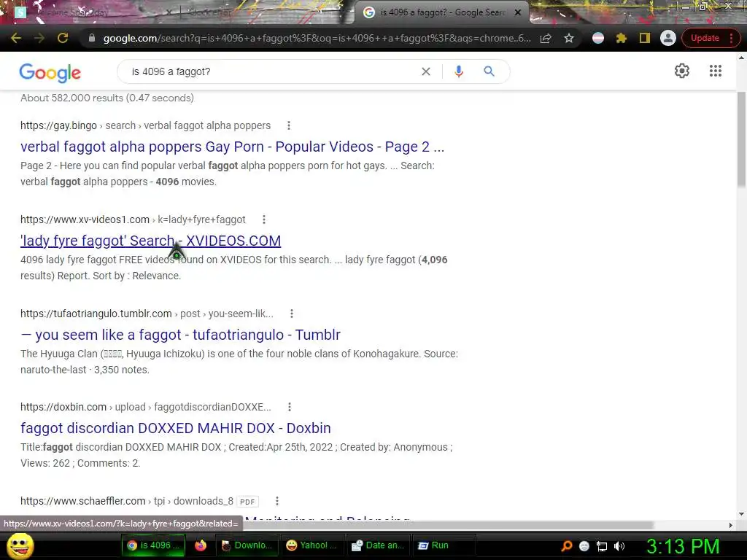Open the Chrome profile avatar
This screenshot has height=560, width=747.
(668, 38)
